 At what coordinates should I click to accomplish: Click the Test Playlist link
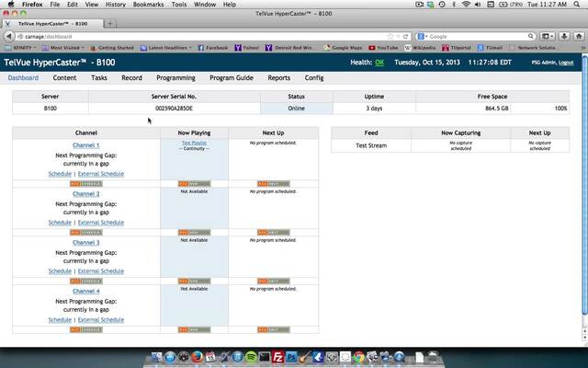(194, 144)
